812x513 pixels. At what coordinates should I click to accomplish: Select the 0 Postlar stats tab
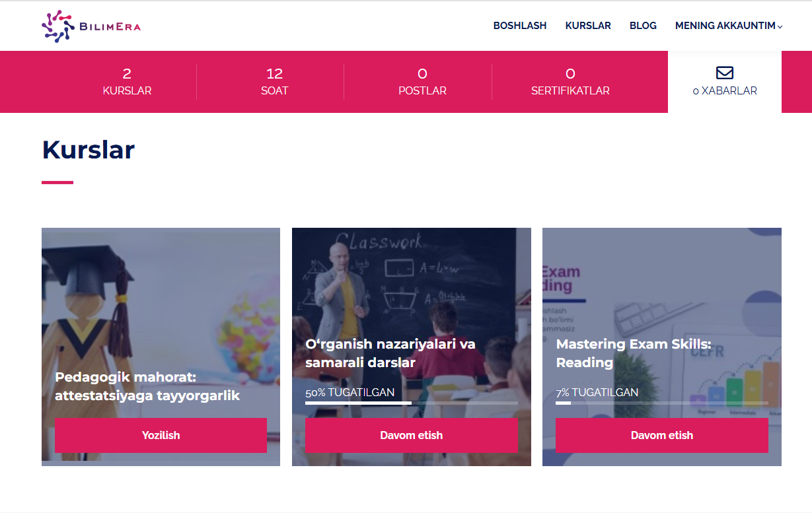422,82
